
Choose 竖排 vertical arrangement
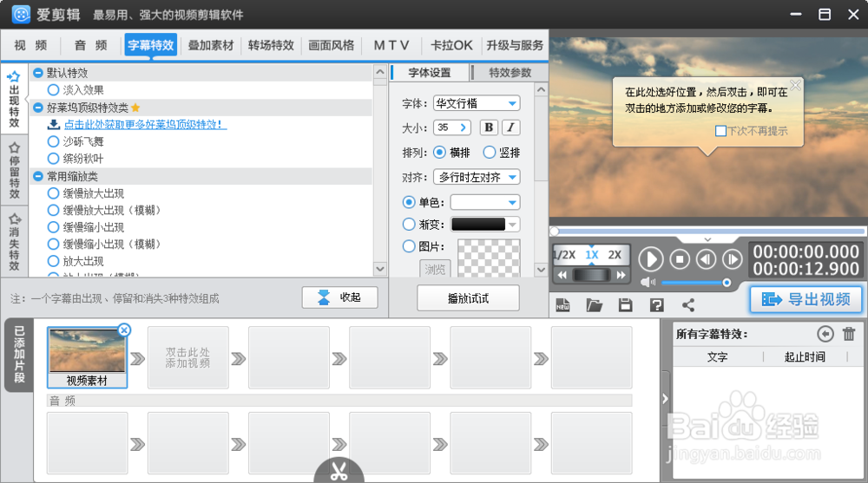(490, 152)
